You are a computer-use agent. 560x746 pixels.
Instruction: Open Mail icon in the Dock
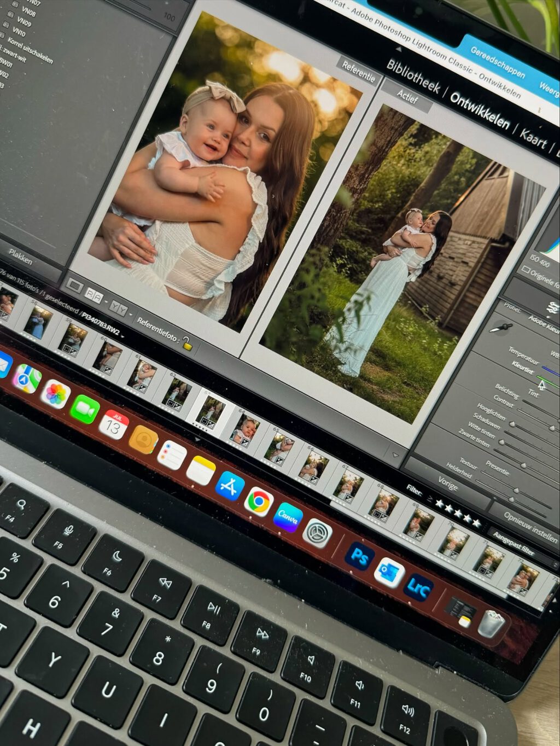pos(4,365)
